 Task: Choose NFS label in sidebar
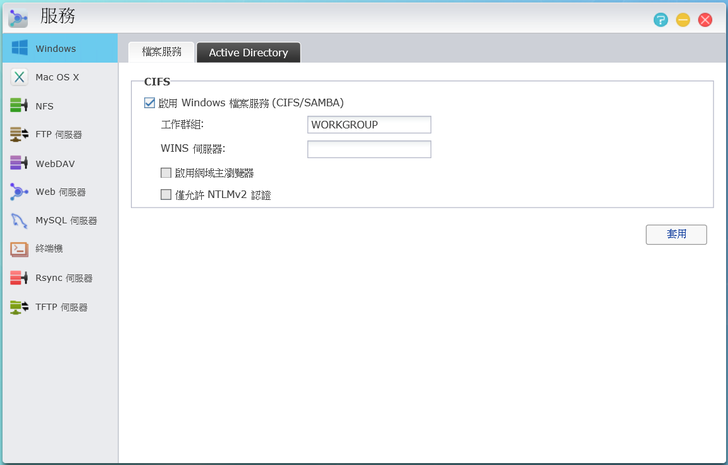[x=45, y=106]
